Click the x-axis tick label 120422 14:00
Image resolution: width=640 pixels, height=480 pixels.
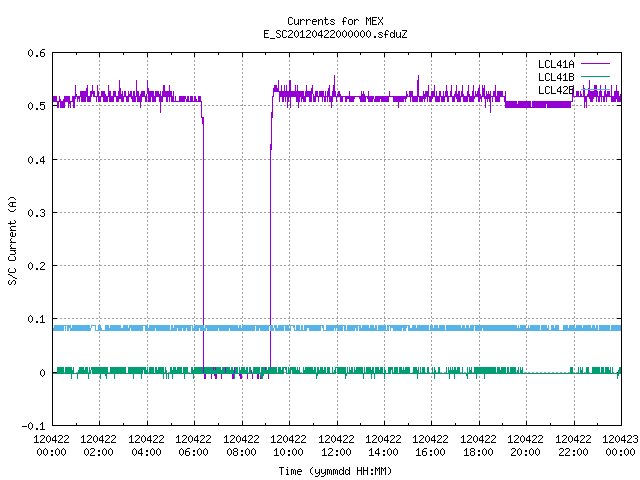coord(383,445)
